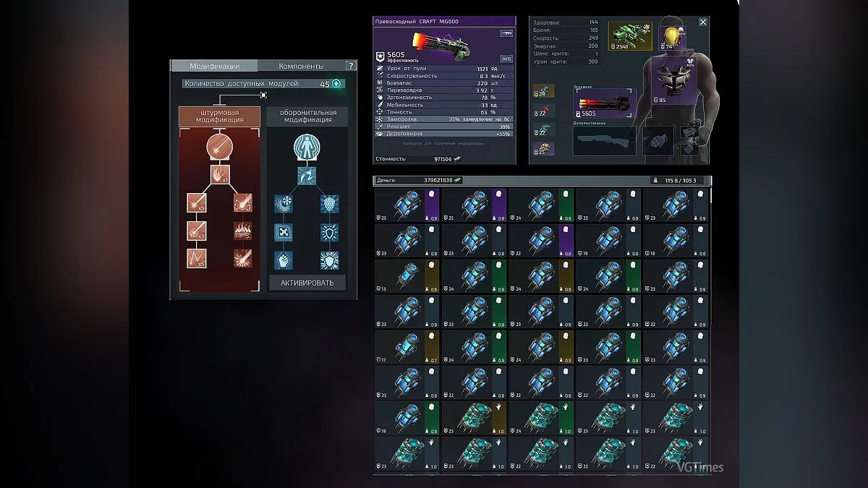Select the round assault root node icon
This screenshot has height=488, width=868.
(219, 147)
